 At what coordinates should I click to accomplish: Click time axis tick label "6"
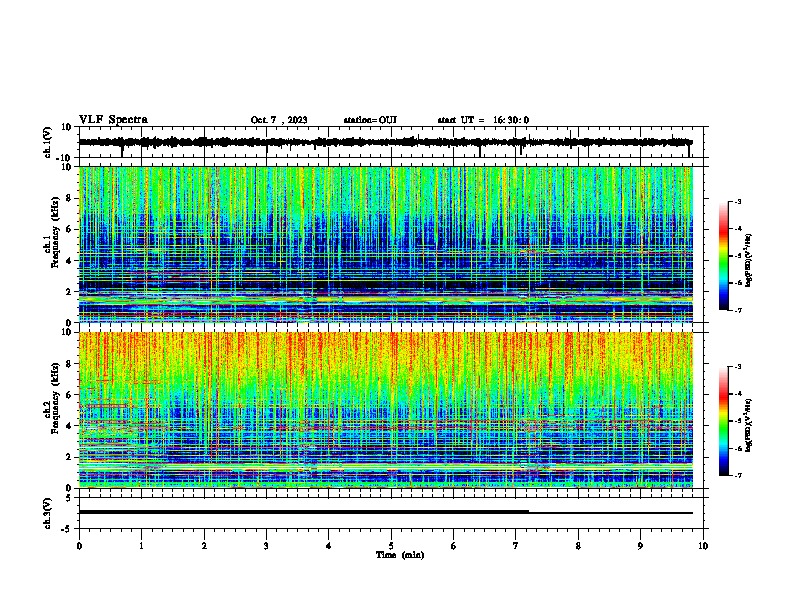[454, 546]
